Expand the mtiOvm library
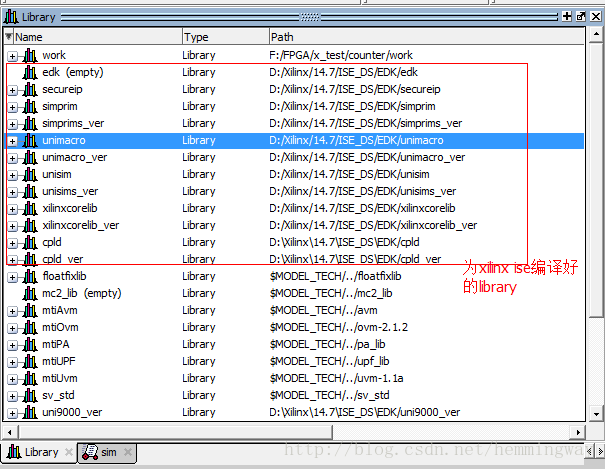 coord(12,328)
